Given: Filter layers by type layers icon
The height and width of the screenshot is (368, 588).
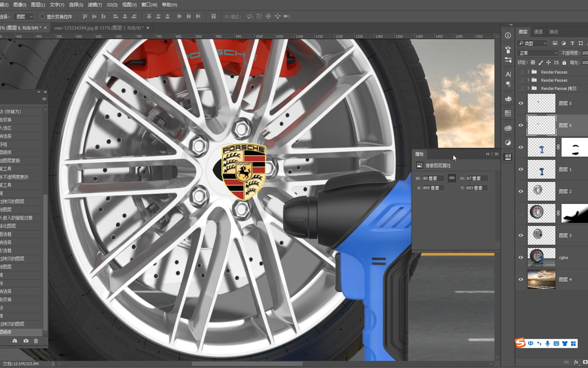Looking at the screenshot, I should click(x=572, y=43).
